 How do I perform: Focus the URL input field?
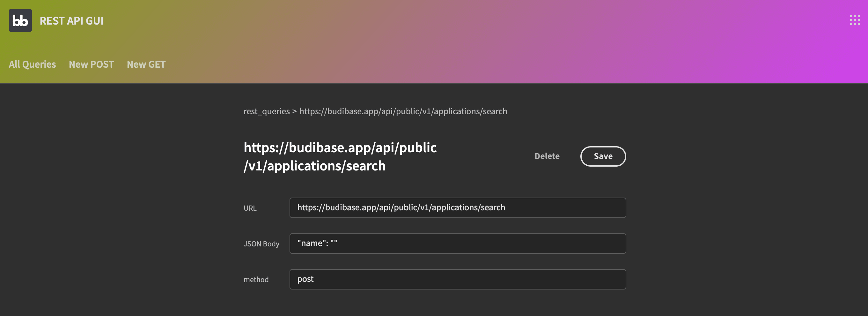click(x=458, y=208)
